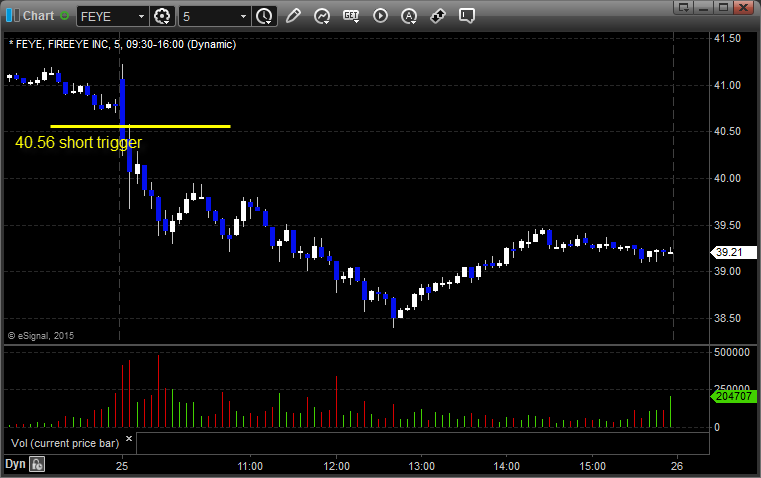Click the trading ticket icon in toolbar
Screen dimensions: 761x478
(x=438, y=16)
